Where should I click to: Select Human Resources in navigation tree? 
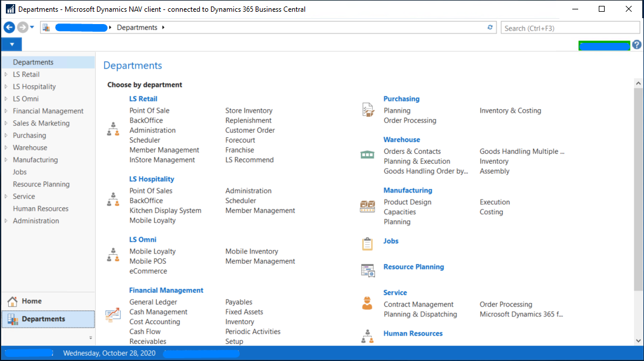coord(41,208)
